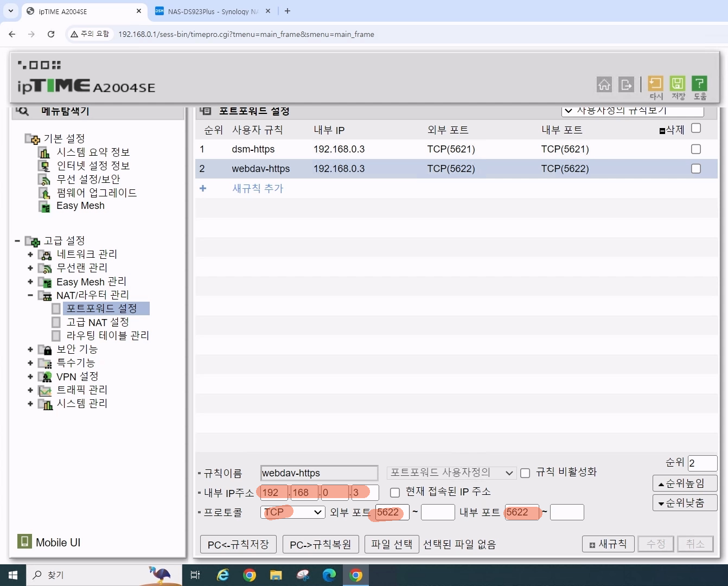Click the PC<-규칙저장 button

[x=238, y=544]
